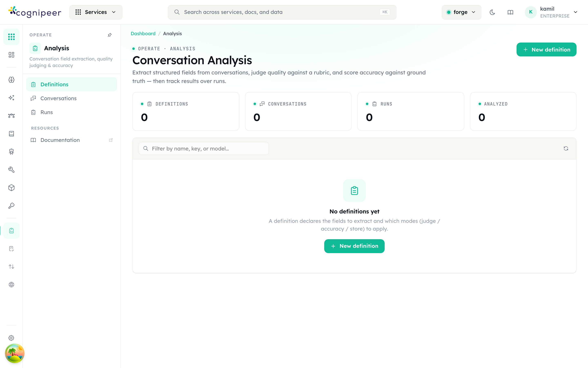Viewport: 588px width, 368px height.
Task: Click the K user avatar
Action: click(531, 12)
